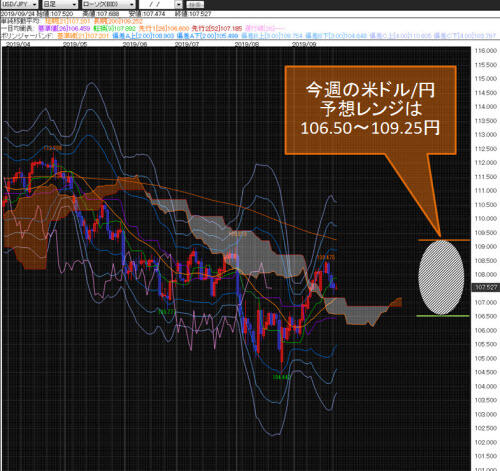
Task: Click the green 転換[9] legend entry
Action: tap(115, 29)
